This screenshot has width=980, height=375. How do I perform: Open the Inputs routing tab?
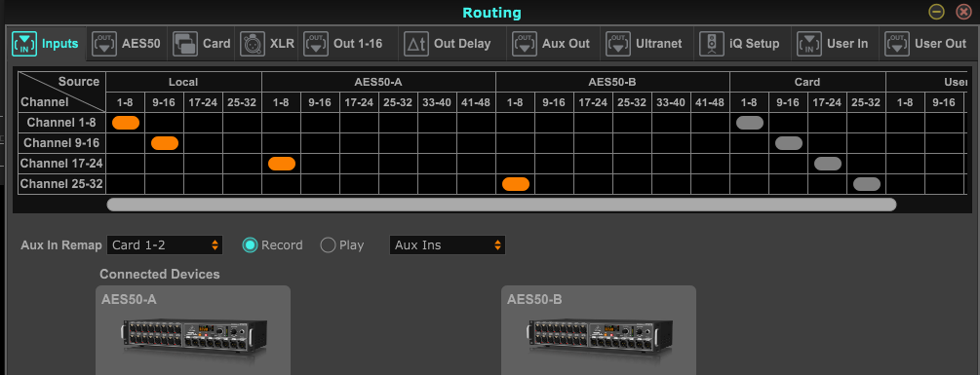pos(46,44)
